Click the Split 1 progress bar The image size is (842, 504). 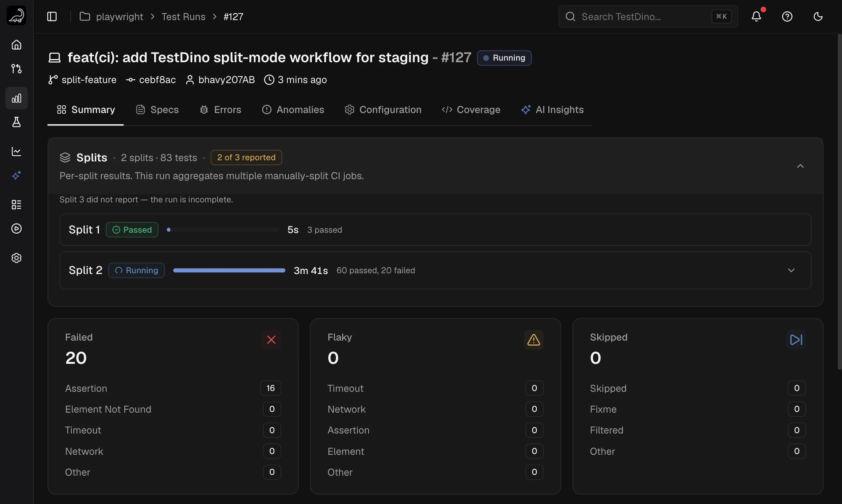(x=223, y=230)
